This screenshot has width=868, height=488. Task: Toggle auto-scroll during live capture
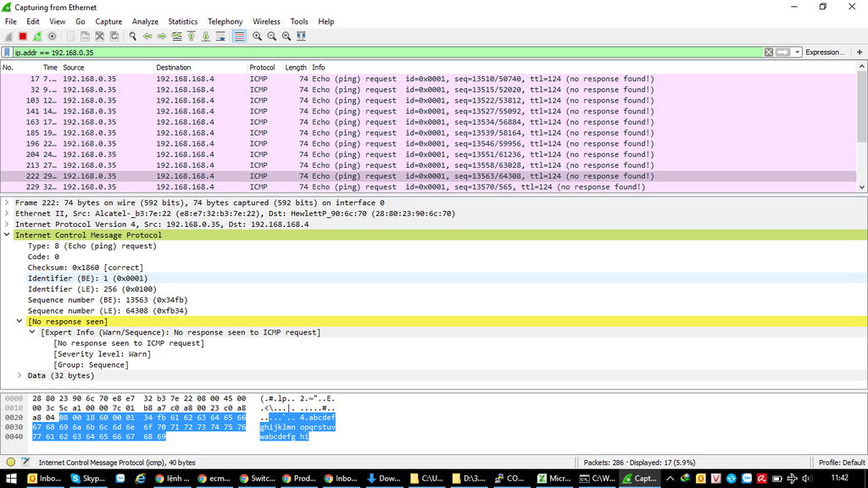(x=220, y=36)
